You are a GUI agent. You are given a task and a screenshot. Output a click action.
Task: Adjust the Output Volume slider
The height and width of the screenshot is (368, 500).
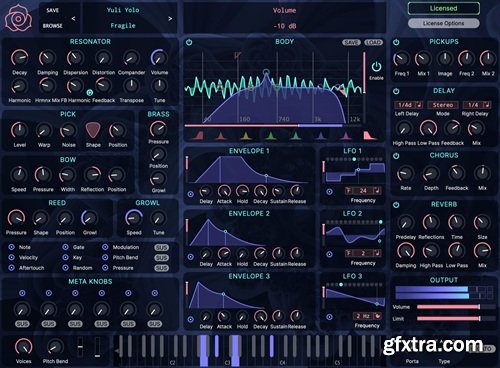point(455,307)
